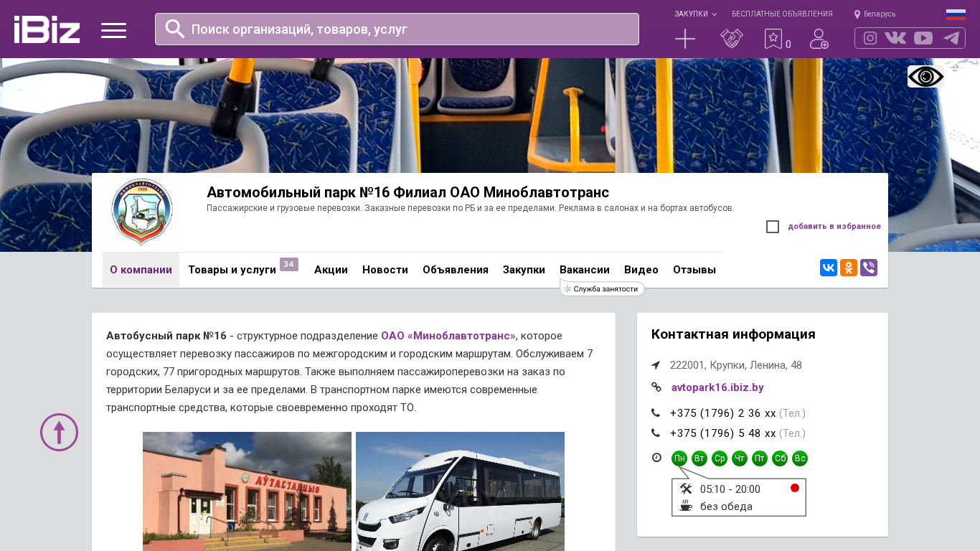Open the Russian flag language selector
Image resolution: width=980 pixels, height=551 pixels.
[x=956, y=14]
